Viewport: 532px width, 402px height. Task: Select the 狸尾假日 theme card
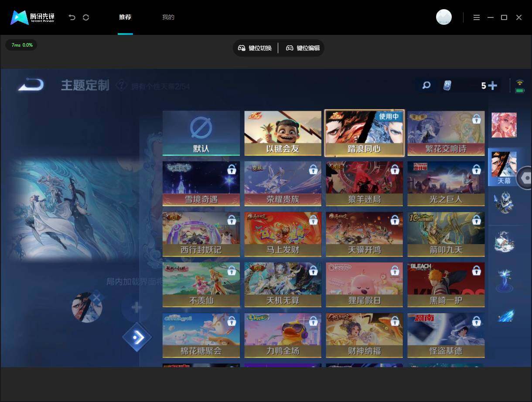click(x=365, y=285)
